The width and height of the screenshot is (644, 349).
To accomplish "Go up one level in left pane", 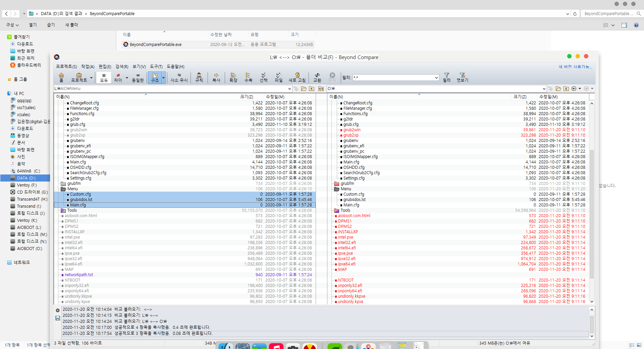I will tap(312, 89).
